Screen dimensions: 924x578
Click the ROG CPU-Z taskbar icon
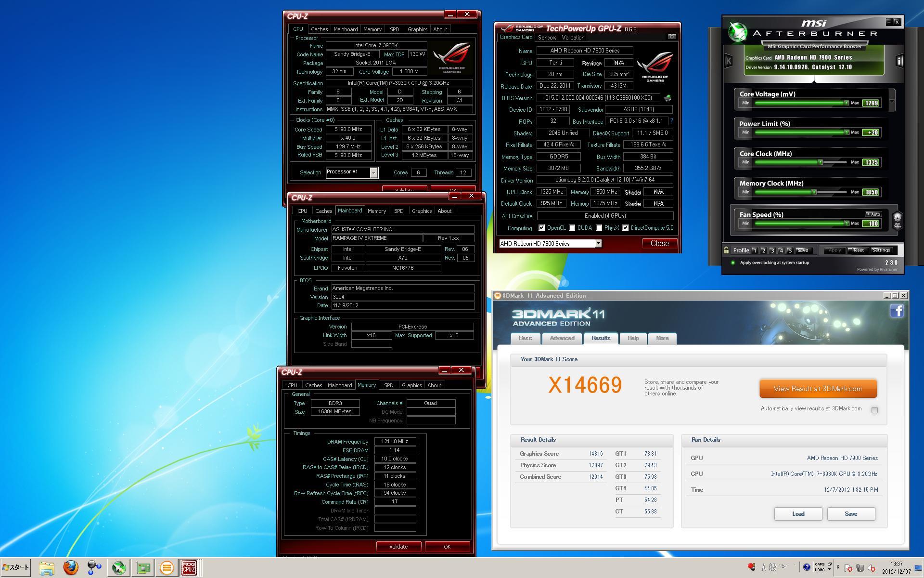tap(189, 568)
